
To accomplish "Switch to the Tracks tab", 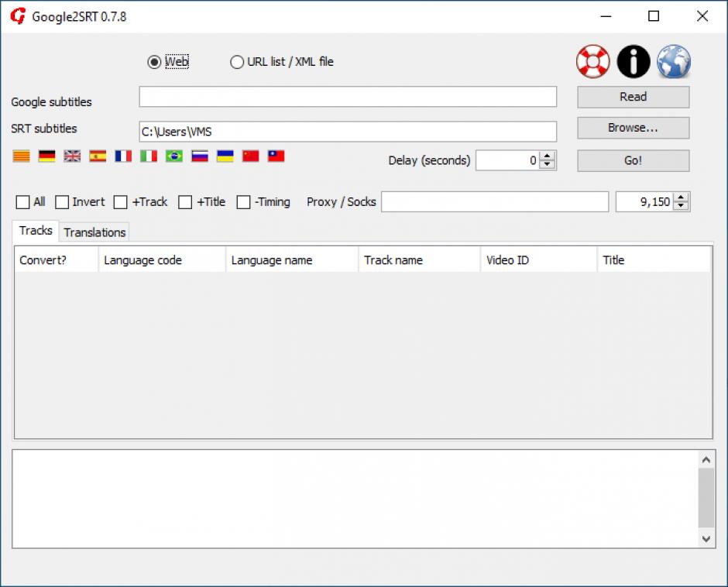I will (x=36, y=231).
